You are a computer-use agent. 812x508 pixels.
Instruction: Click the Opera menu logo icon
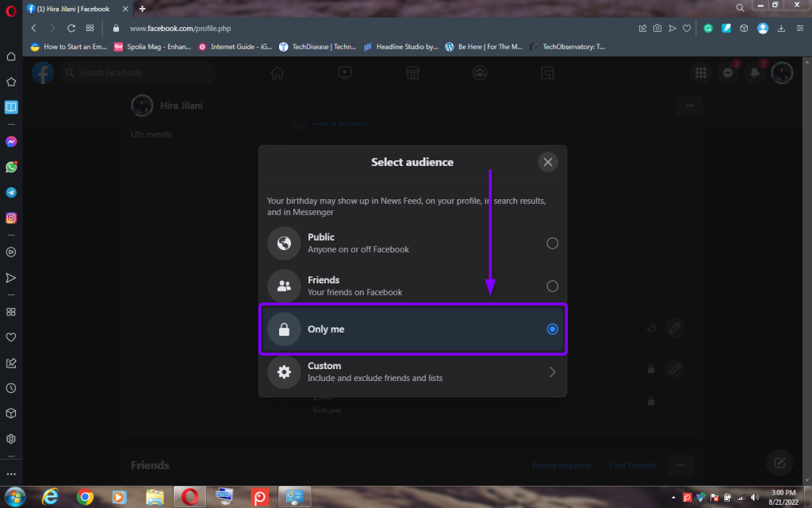coord(10,9)
